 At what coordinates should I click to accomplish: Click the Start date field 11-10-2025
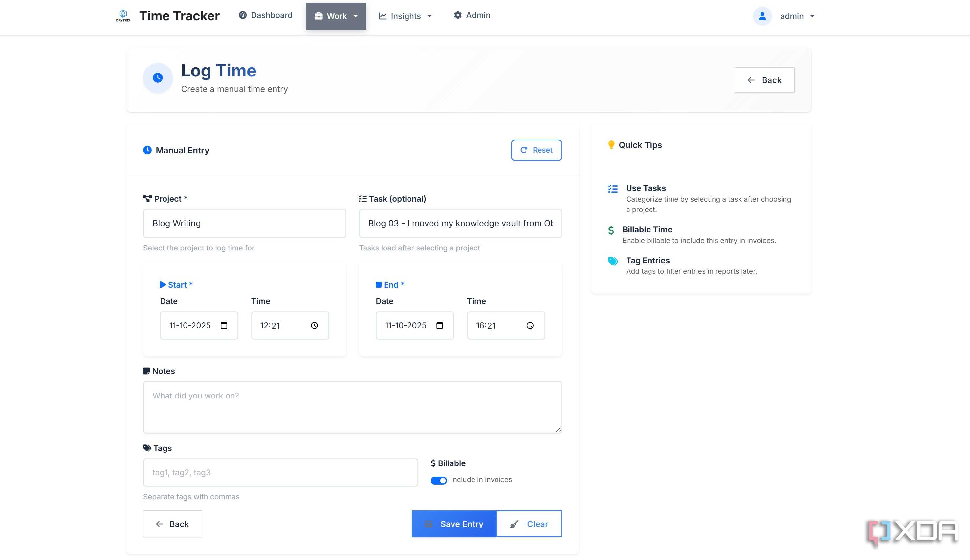[x=199, y=325]
